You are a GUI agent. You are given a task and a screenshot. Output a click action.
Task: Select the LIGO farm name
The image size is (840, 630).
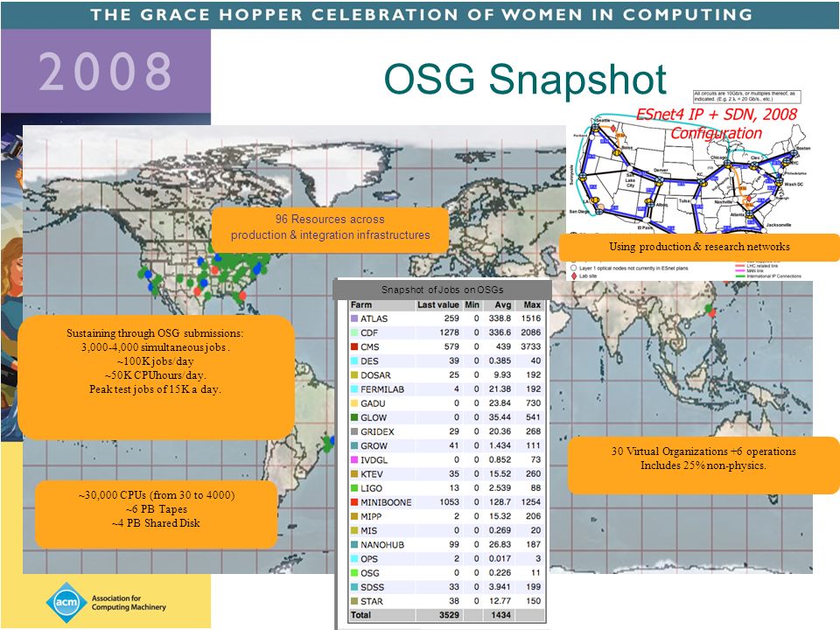tap(371, 488)
